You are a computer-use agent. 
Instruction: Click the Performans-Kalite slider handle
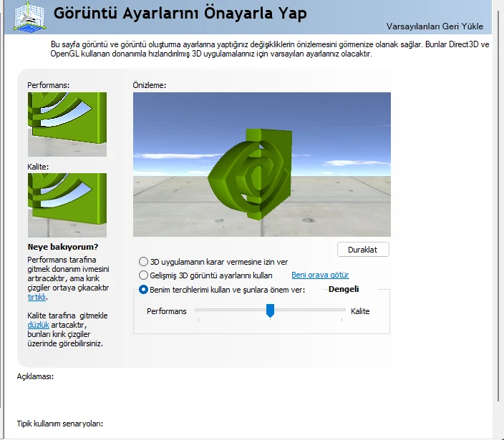[271, 311]
